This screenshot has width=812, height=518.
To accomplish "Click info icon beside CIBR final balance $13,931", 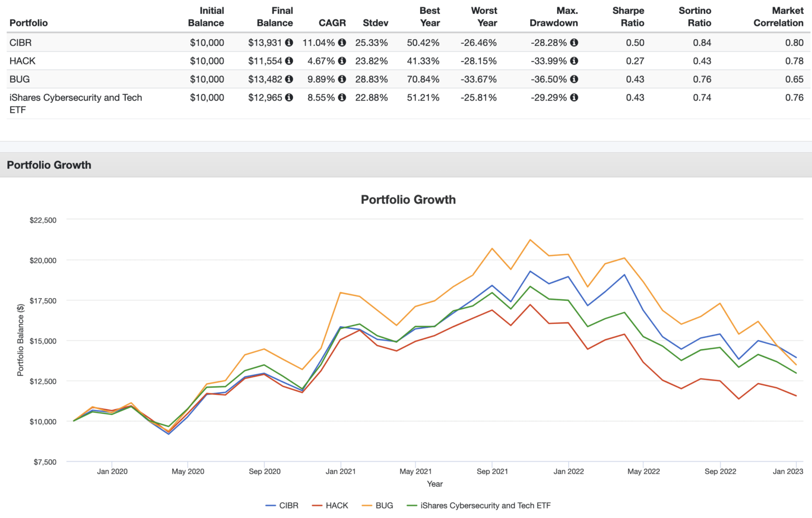I will click(x=289, y=43).
